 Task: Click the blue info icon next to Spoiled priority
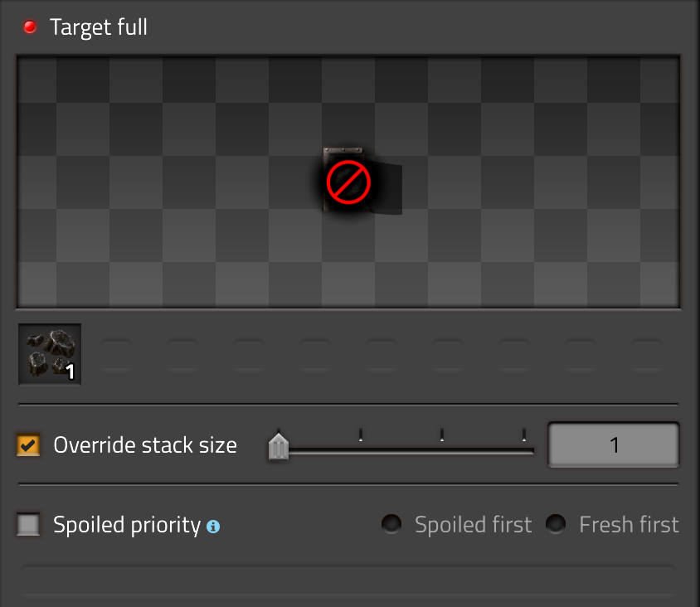[x=213, y=526]
